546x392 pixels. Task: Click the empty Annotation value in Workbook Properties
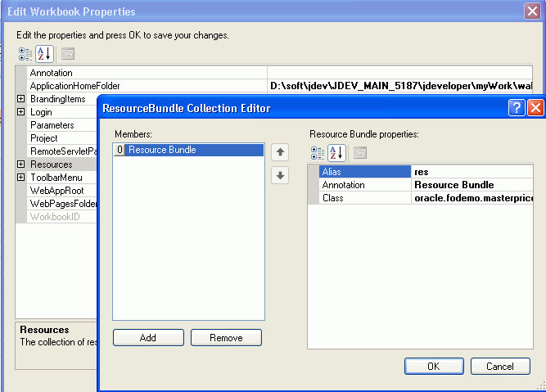[399, 73]
